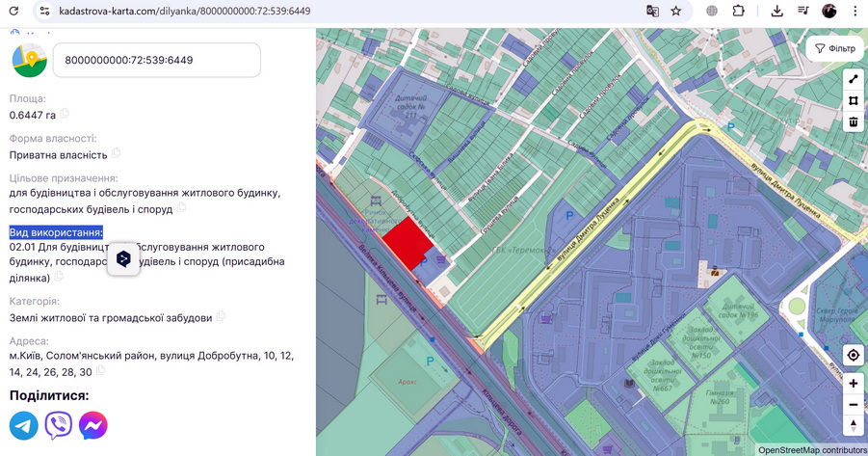Zoom out on the map
Screen dimensions: 868x456
[854, 404]
